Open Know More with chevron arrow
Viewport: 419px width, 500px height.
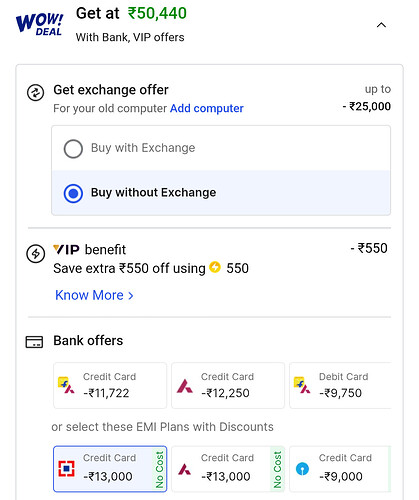click(94, 295)
